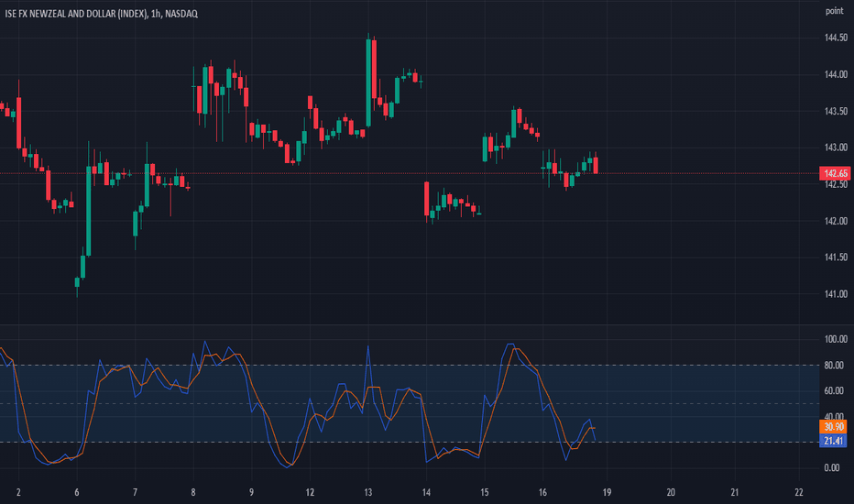Click date label 15 on time axis
854x504 pixels.
[485, 492]
